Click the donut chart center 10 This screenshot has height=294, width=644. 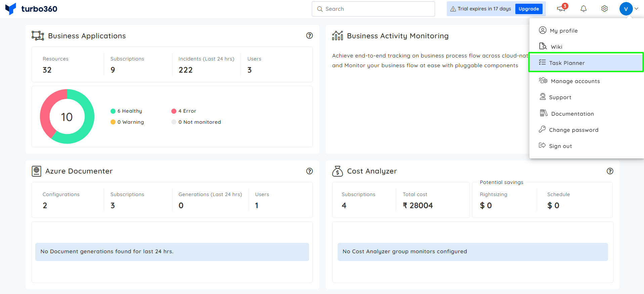pos(67,117)
